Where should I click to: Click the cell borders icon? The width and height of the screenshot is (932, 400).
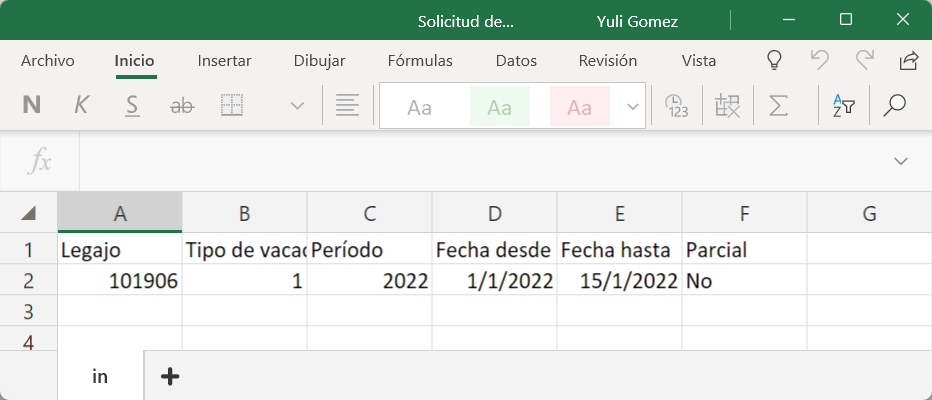(x=232, y=105)
